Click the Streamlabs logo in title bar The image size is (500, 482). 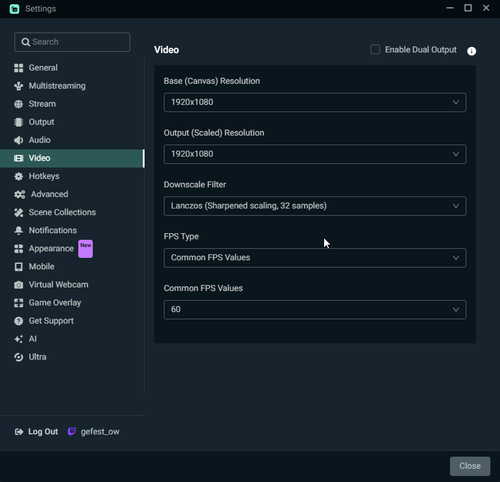pos(14,9)
